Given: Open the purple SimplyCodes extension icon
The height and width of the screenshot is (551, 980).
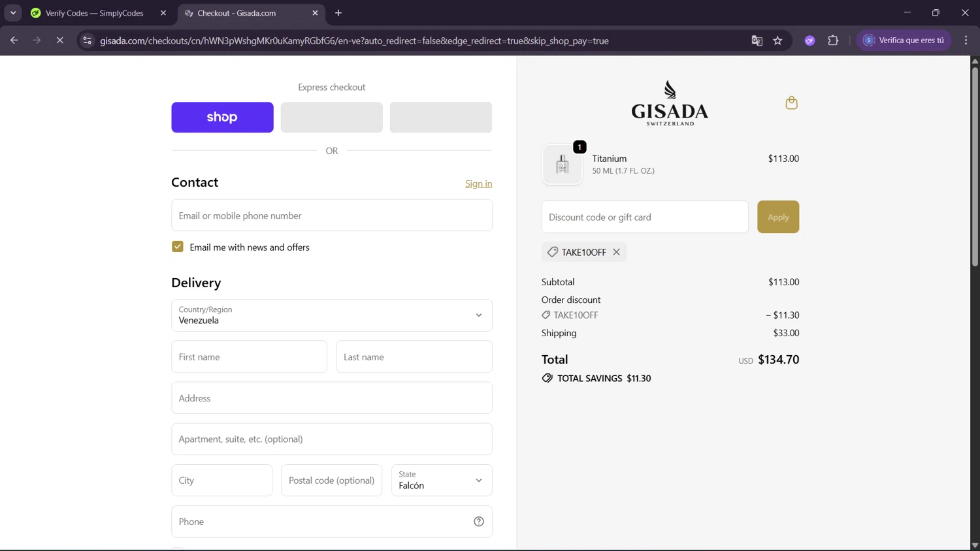Looking at the screenshot, I should tap(809, 40).
